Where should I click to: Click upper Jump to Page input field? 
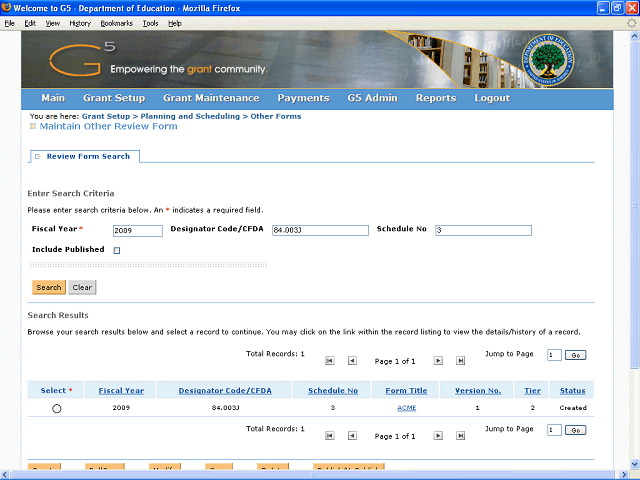point(554,355)
